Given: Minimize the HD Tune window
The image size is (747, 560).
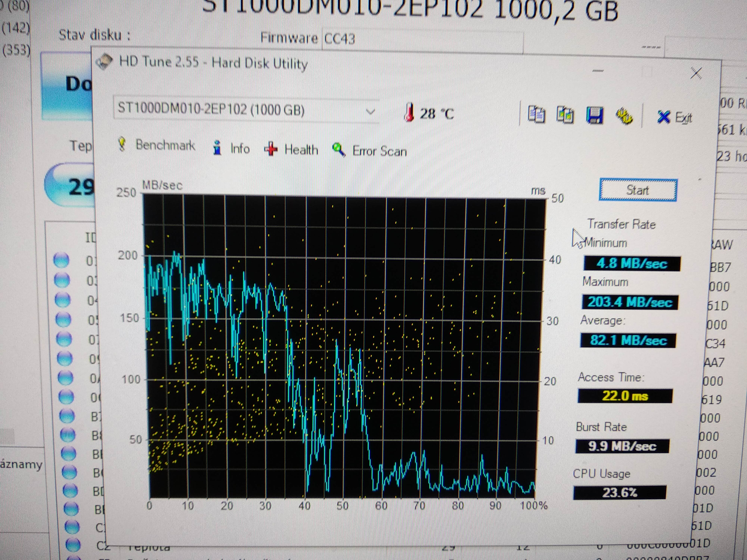Looking at the screenshot, I should click(598, 71).
